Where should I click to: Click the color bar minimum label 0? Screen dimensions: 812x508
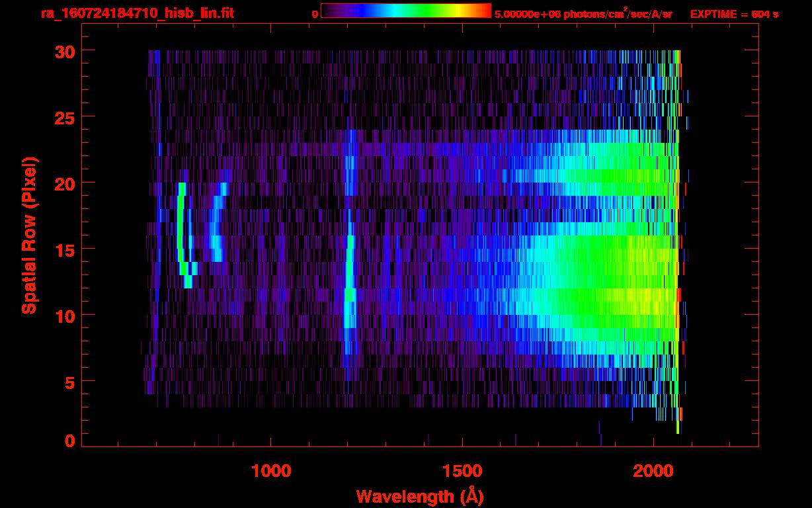click(315, 14)
